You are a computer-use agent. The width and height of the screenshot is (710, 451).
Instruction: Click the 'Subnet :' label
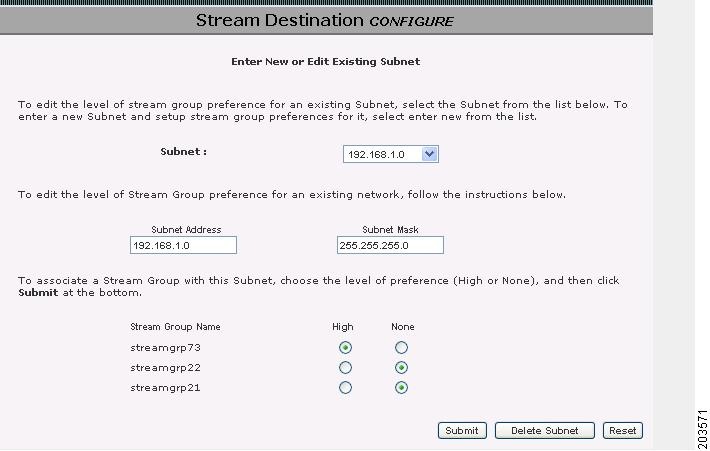183,152
